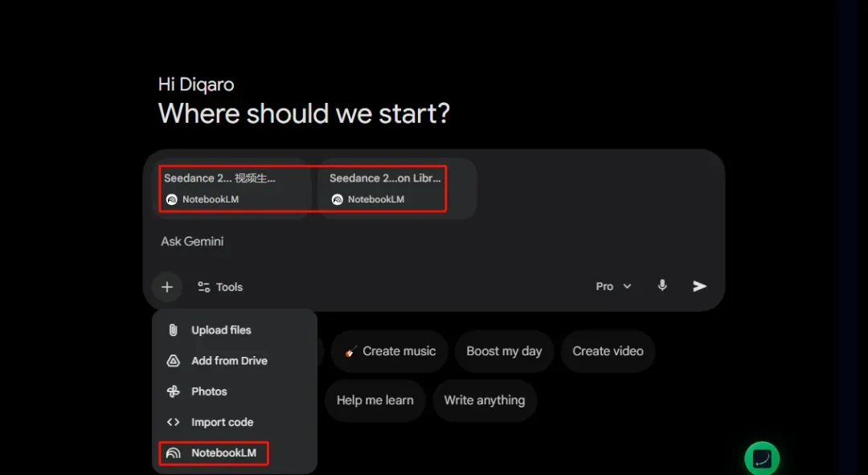Click the microphone voice input icon

click(662, 285)
